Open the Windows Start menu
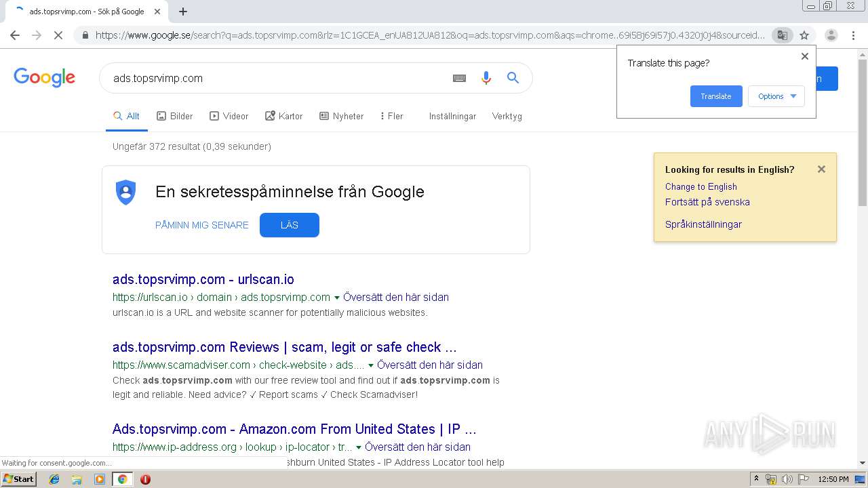This screenshot has height=488, width=868. [x=18, y=479]
